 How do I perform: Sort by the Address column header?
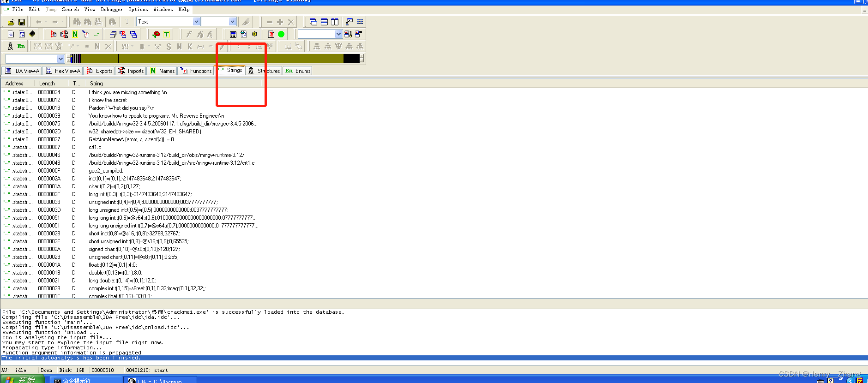[18, 84]
